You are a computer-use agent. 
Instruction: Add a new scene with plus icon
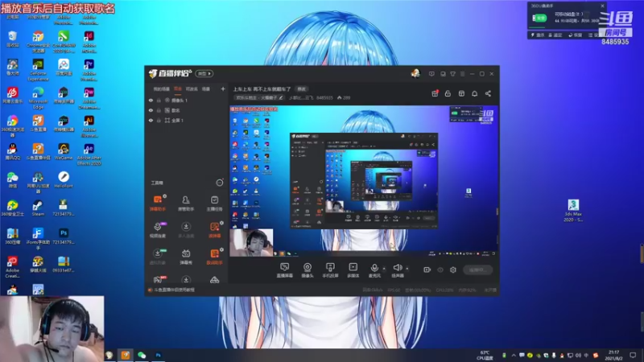click(223, 88)
